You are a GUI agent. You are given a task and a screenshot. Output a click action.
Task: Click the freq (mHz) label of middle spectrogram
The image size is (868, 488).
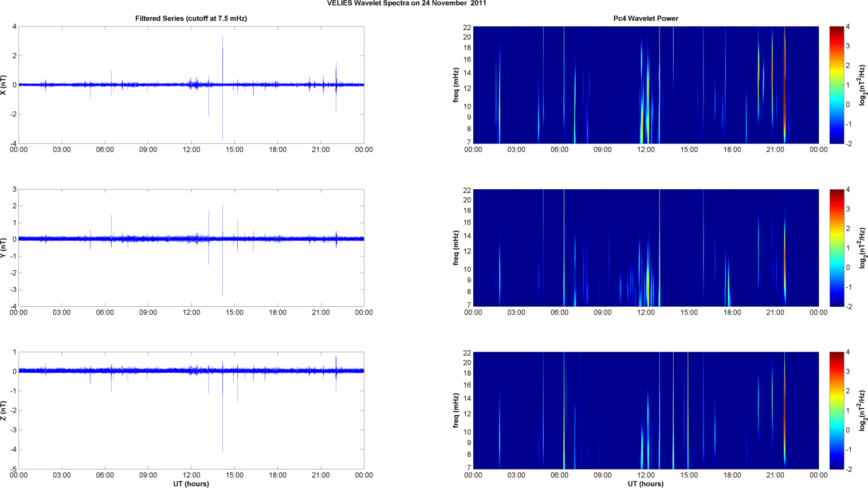click(456, 248)
